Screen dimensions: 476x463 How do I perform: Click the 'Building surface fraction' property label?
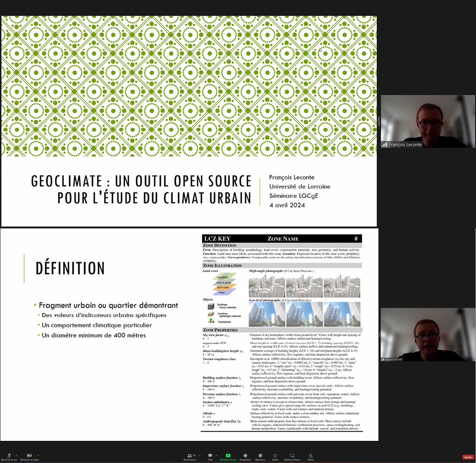pyautogui.click(x=220, y=378)
